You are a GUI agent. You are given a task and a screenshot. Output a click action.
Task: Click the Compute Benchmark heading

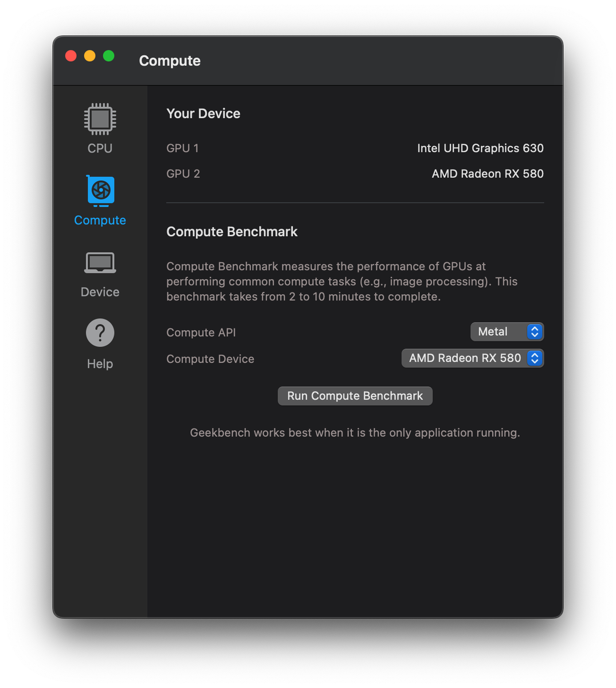click(x=232, y=232)
